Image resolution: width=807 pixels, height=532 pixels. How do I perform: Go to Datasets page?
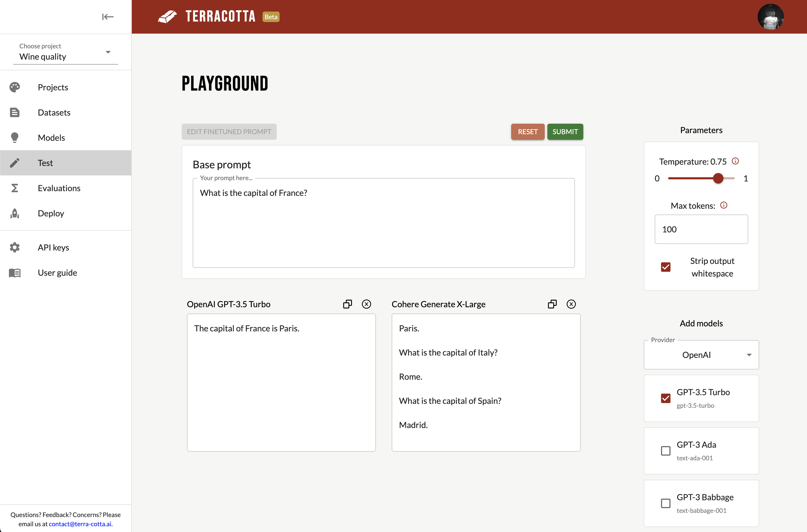tap(65, 112)
